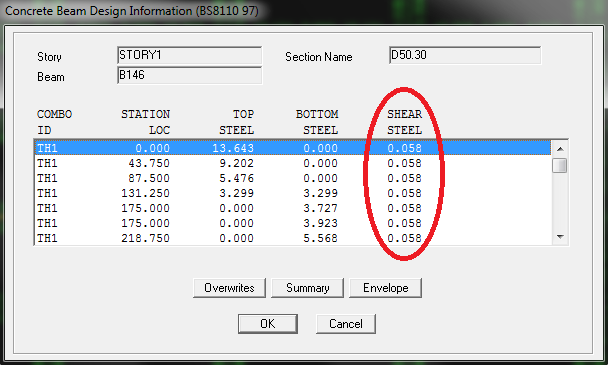The width and height of the screenshot is (608, 365).
Task: Click the Beam field showing B146
Action: pos(190,75)
